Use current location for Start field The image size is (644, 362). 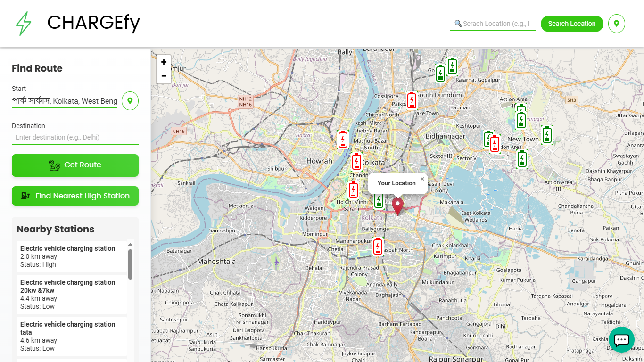click(130, 101)
